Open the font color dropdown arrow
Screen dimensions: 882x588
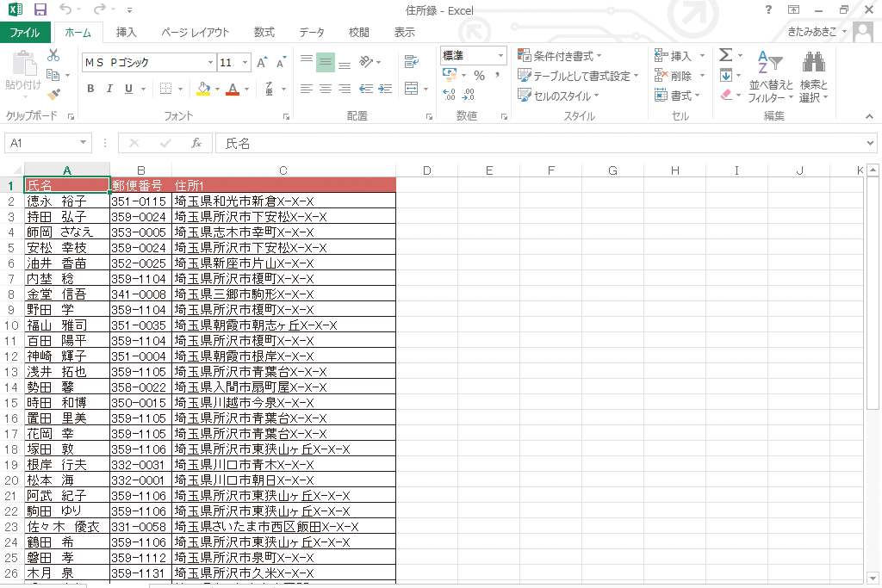(246, 90)
